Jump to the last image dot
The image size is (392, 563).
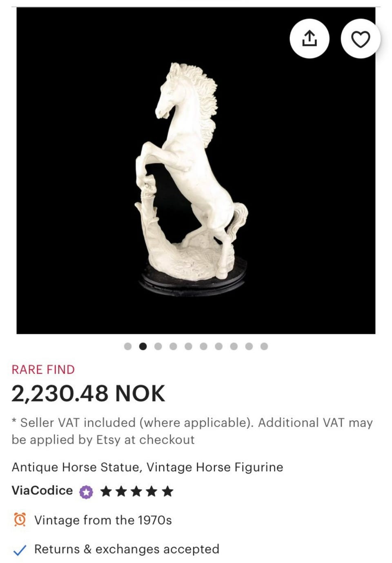pyautogui.click(x=264, y=346)
